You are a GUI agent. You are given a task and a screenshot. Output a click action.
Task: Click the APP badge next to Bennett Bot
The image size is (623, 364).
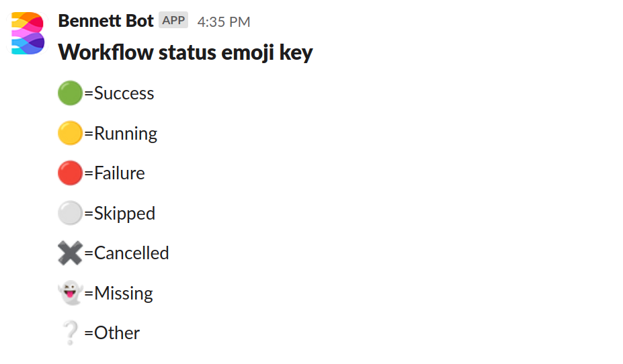(173, 20)
